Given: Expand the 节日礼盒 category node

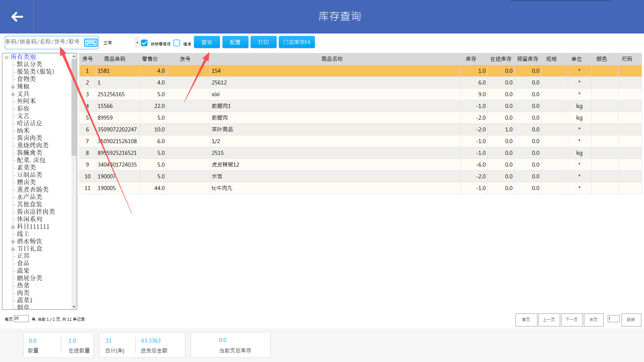Looking at the screenshot, I should click(x=13, y=249).
